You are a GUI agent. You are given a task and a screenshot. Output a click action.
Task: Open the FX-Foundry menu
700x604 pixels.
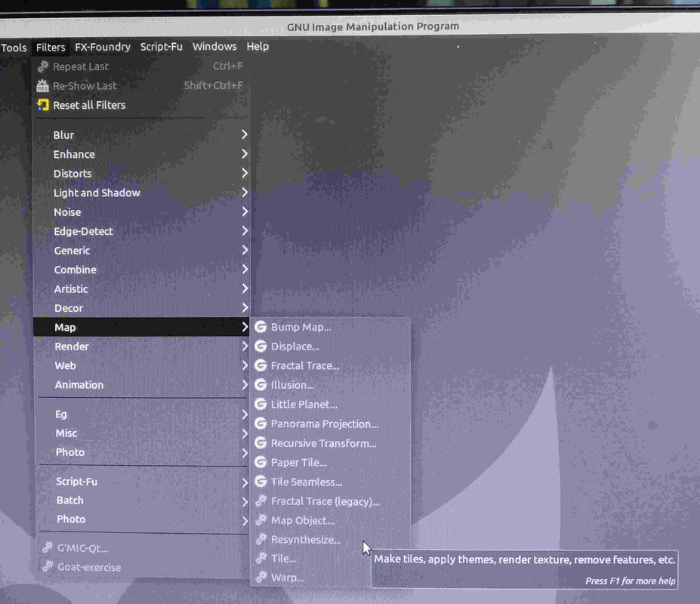coord(103,47)
